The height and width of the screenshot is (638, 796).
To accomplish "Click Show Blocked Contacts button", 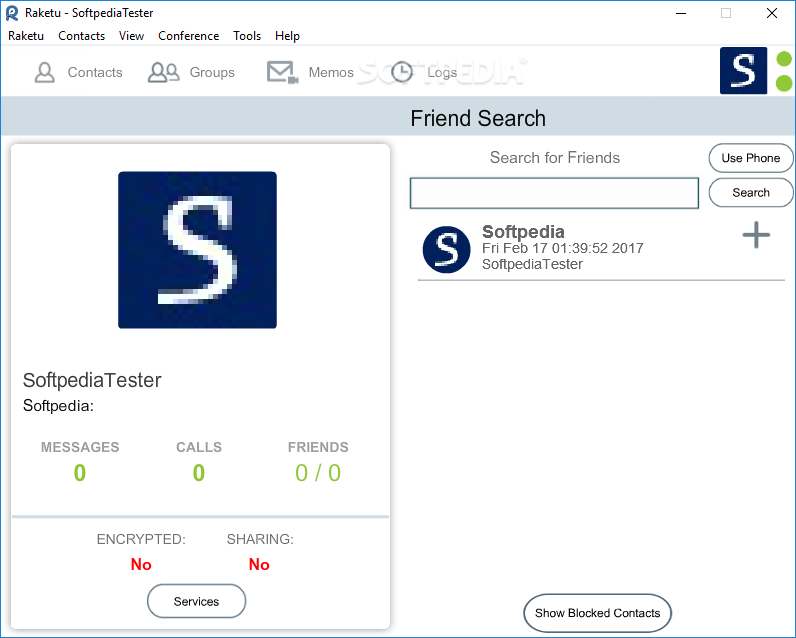I will coord(598,613).
